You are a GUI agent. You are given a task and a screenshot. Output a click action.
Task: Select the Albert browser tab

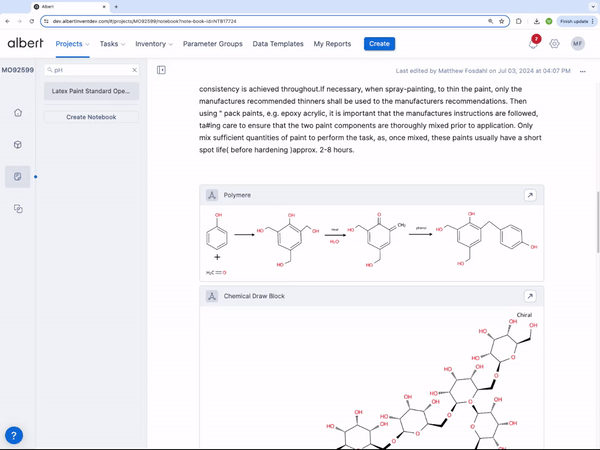(70, 7)
